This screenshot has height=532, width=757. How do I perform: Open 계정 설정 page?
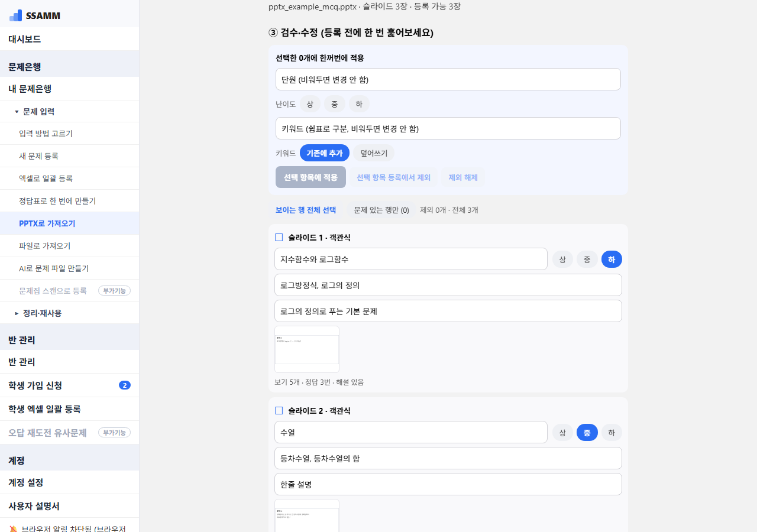point(69,482)
